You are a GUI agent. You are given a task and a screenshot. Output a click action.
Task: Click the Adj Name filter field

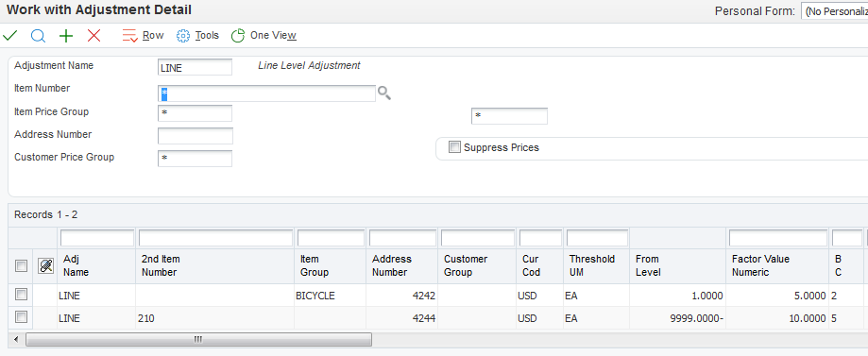pyautogui.click(x=97, y=238)
